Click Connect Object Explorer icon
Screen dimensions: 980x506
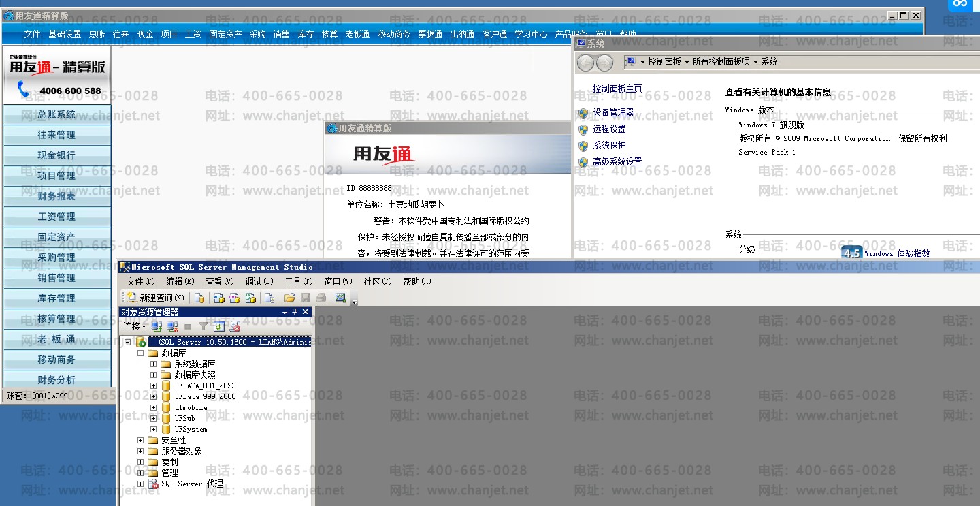click(157, 327)
